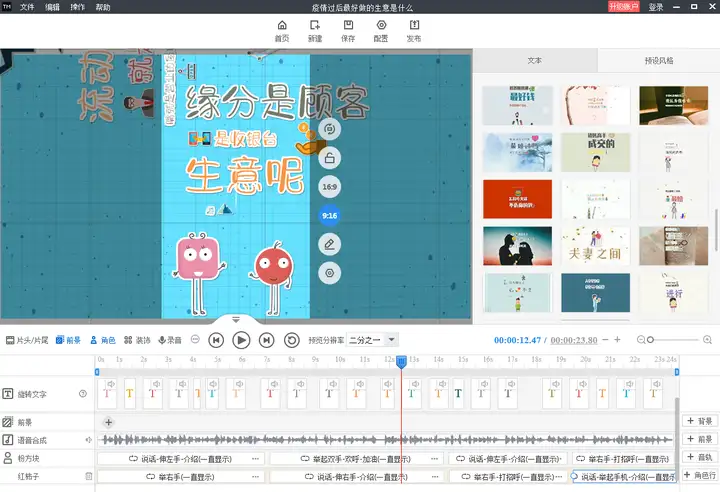Open the 装饰 decoration tool

pyautogui.click(x=137, y=340)
